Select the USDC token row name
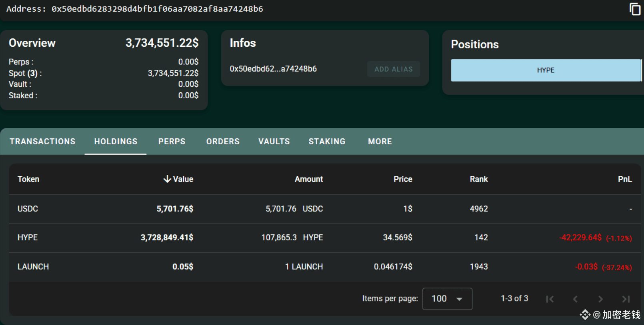Viewport: 644px width, 325px height. (x=28, y=209)
